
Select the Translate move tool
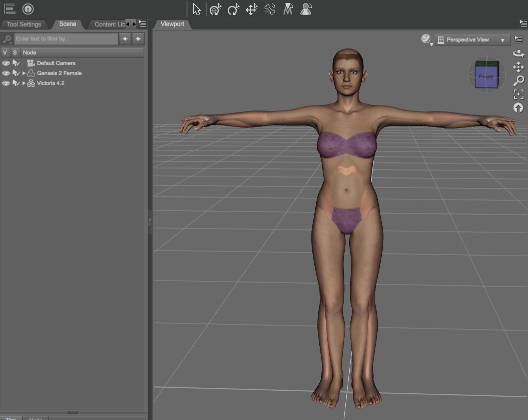[251, 9]
